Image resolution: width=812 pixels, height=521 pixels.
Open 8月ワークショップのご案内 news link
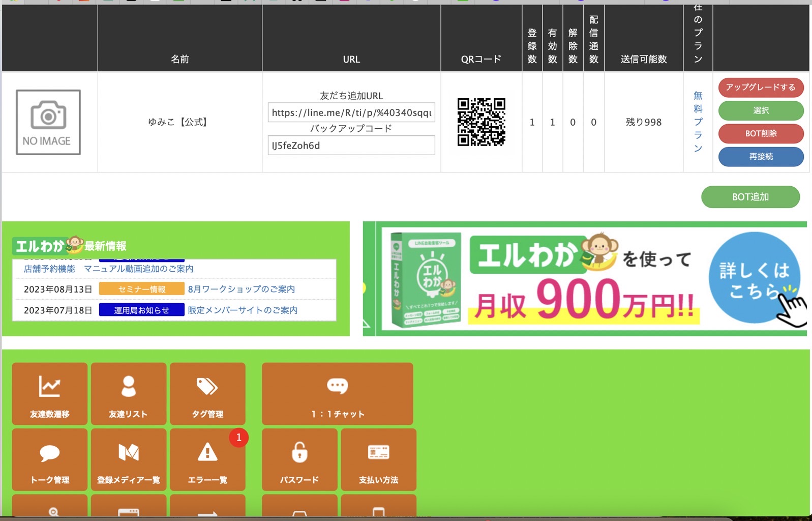pyautogui.click(x=242, y=289)
